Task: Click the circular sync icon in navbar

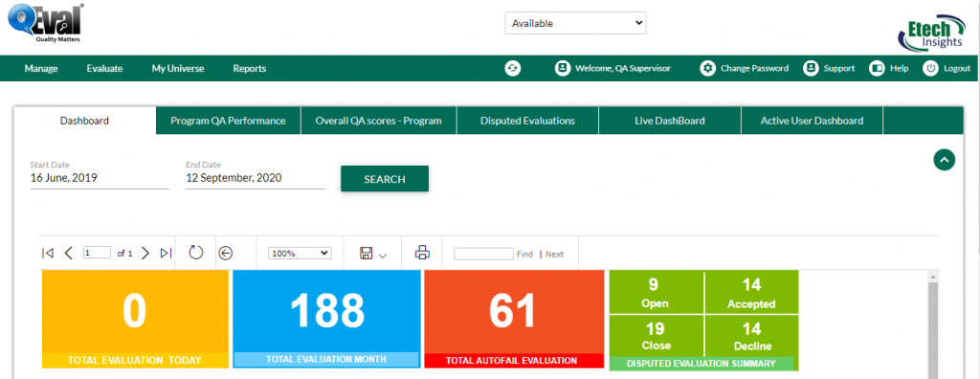Action: (x=513, y=68)
